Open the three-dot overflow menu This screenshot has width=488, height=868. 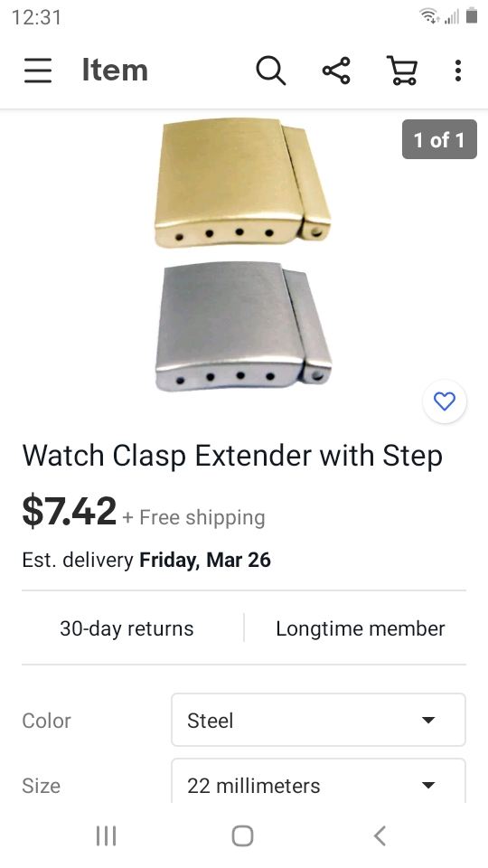pyautogui.click(x=457, y=71)
